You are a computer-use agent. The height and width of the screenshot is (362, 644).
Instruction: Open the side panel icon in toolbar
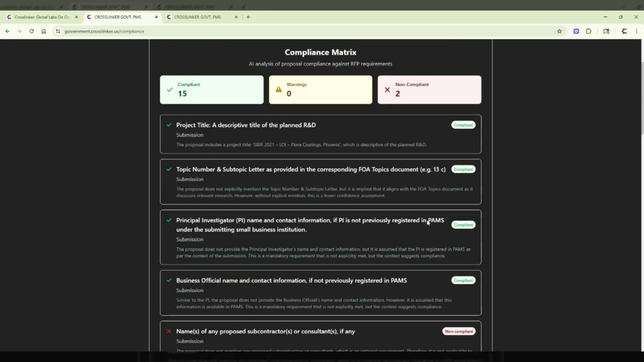coord(606,31)
